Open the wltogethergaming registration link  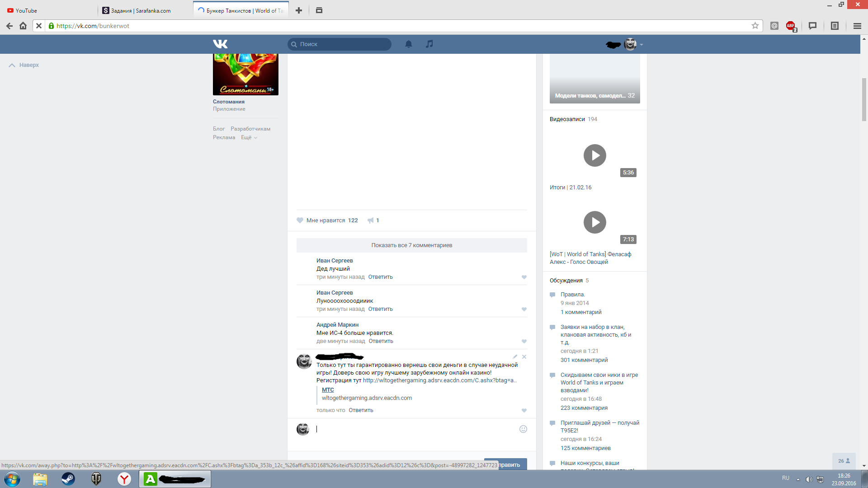439,380
